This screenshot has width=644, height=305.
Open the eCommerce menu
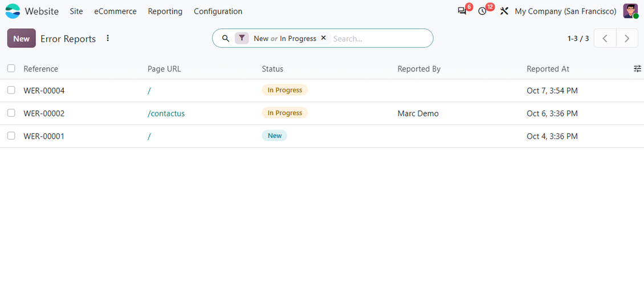click(116, 11)
